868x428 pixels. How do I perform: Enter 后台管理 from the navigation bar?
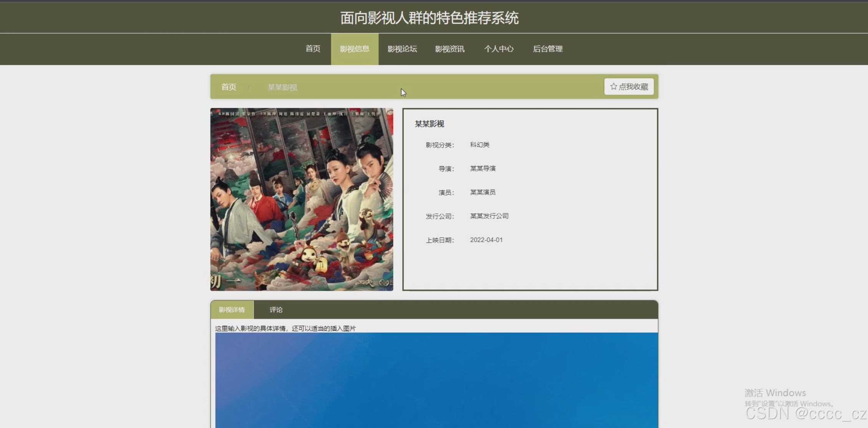(548, 49)
